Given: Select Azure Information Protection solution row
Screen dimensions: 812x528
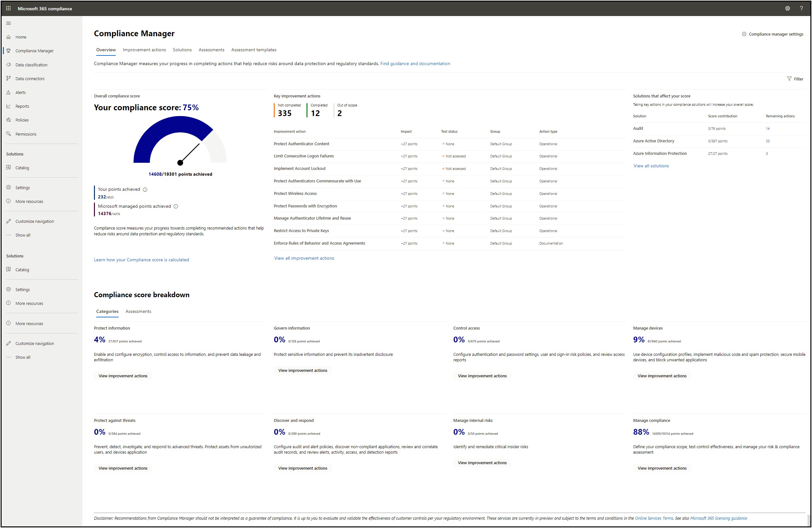Looking at the screenshot, I should click(x=719, y=154).
